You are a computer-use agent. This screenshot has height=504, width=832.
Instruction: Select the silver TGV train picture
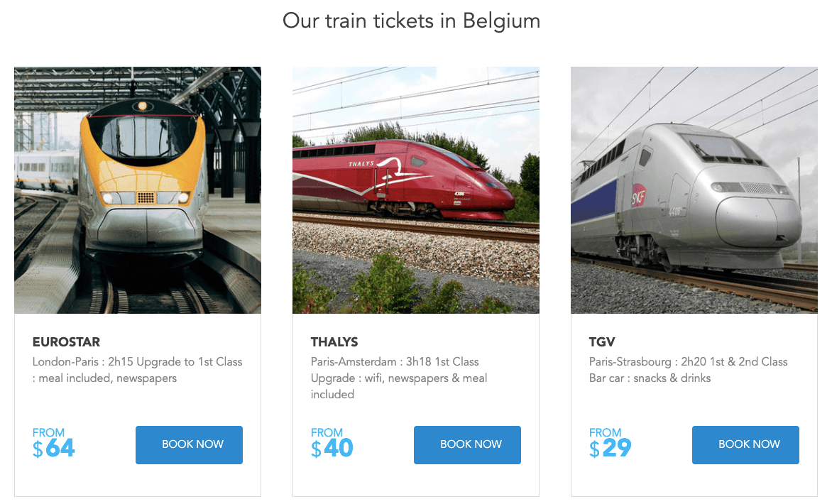point(694,190)
